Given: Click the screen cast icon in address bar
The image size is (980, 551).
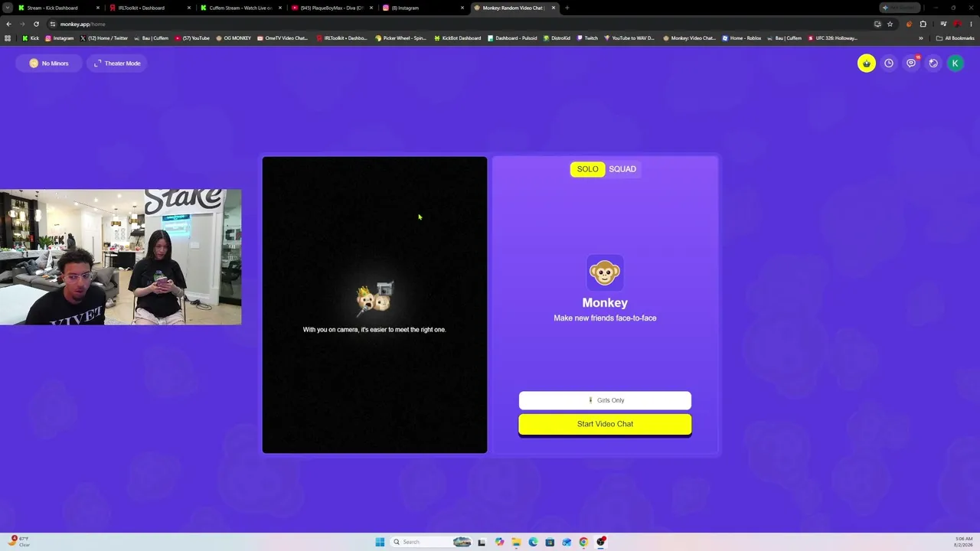Looking at the screenshot, I should pyautogui.click(x=877, y=24).
